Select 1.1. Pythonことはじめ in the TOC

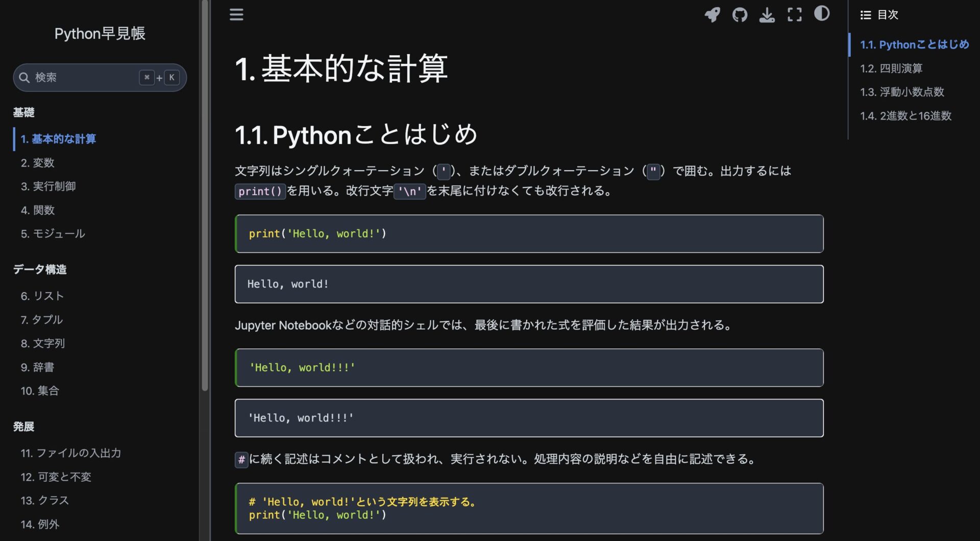[x=914, y=44]
